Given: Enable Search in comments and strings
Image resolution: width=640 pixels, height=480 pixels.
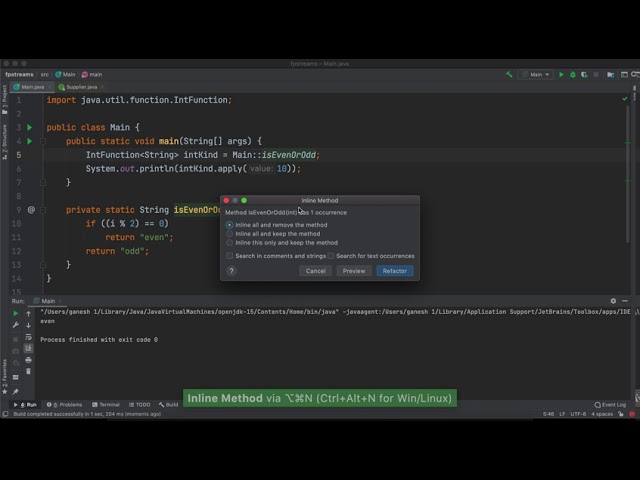Looking at the screenshot, I should tap(276, 256).
